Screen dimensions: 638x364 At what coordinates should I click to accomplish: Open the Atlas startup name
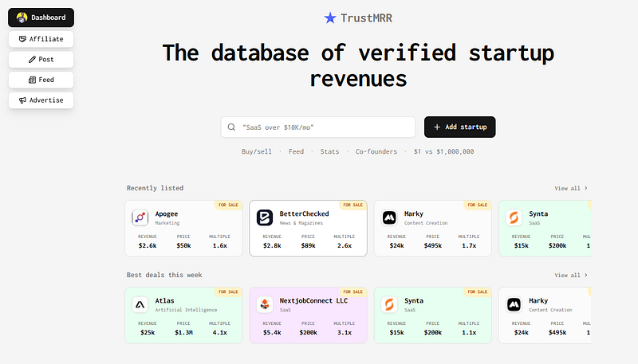tap(164, 300)
